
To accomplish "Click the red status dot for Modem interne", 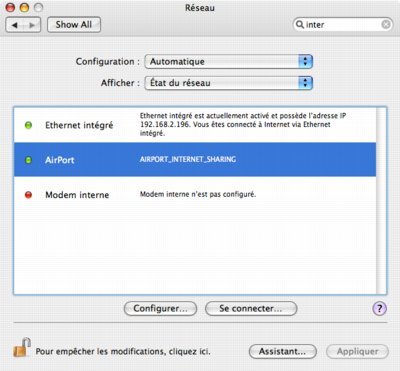I will pyautogui.click(x=28, y=195).
